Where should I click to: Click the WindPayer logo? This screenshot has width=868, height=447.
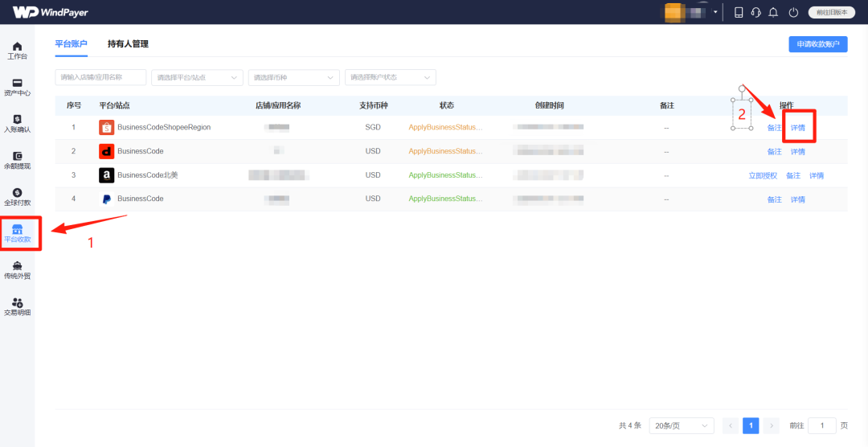pos(51,12)
